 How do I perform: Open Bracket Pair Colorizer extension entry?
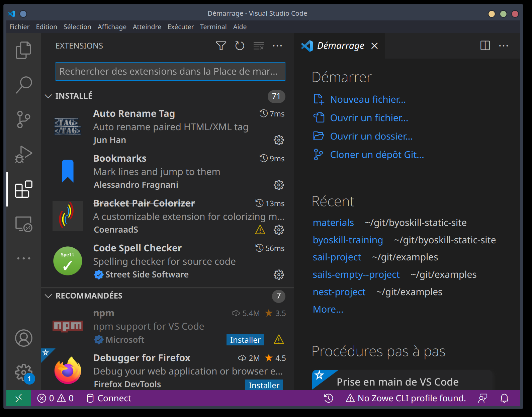168,216
